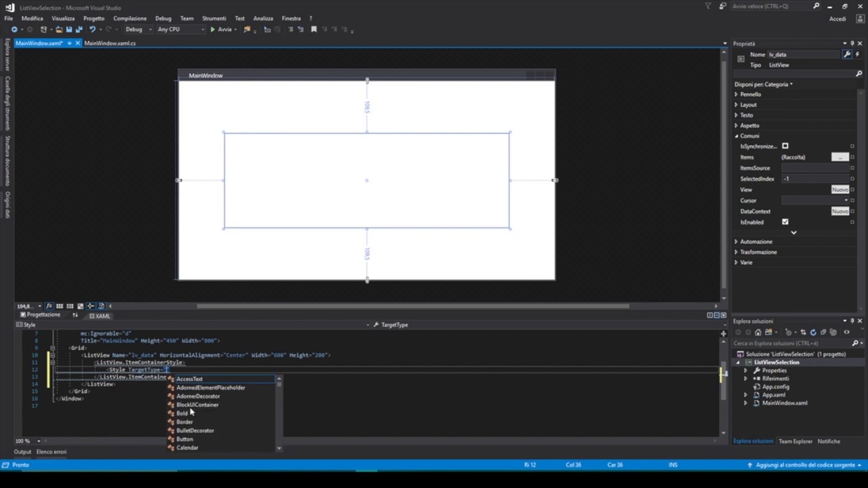Open the Visualizza menu

(63, 18)
